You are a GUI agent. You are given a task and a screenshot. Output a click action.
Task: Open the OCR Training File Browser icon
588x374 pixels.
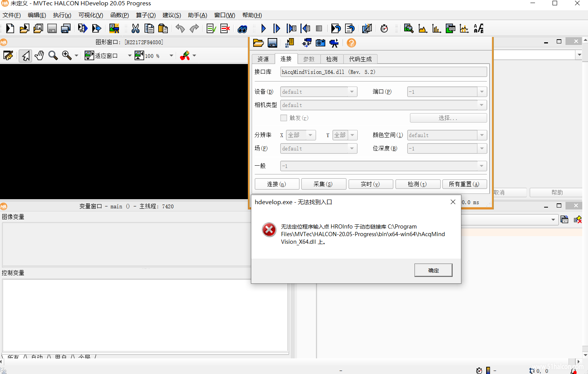[479, 29]
